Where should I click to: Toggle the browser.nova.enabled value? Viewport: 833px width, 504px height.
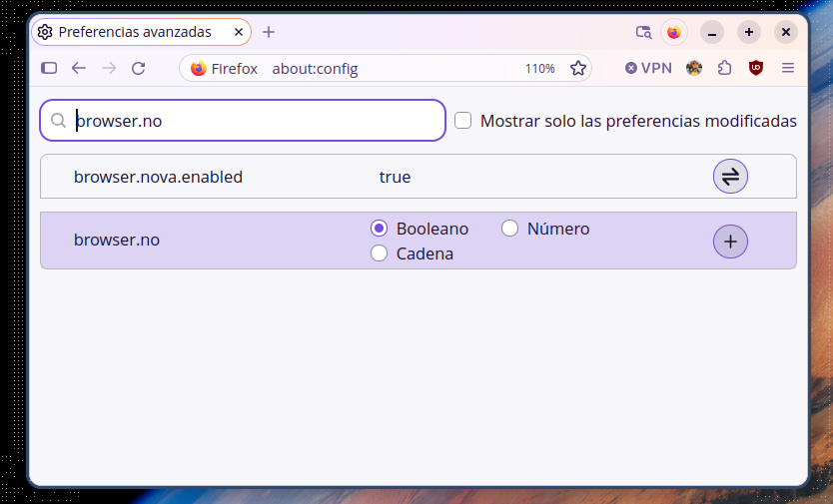(730, 177)
